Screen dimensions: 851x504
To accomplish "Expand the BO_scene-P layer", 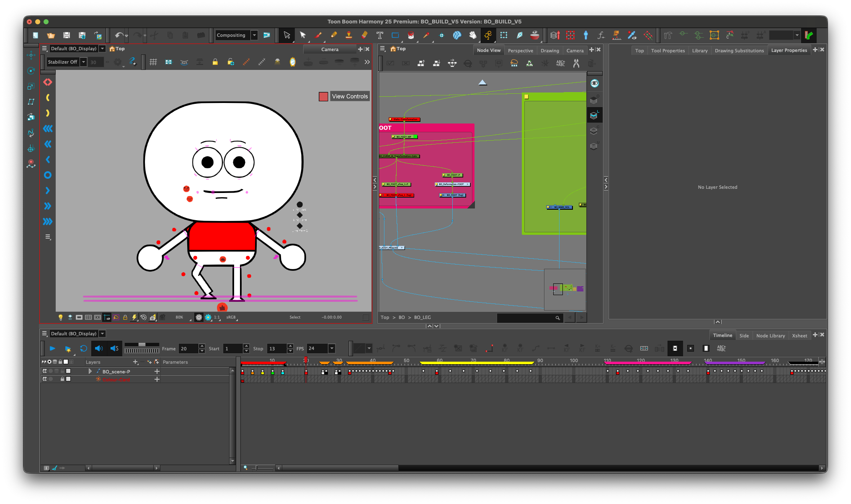I will point(90,371).
